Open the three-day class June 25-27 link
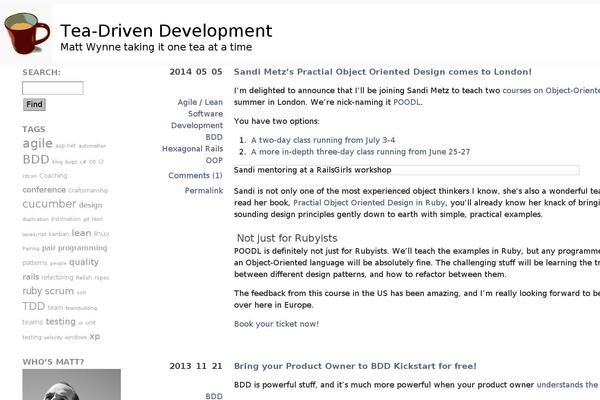This screenshot has height=400, width=600. [x=360, y=152]
